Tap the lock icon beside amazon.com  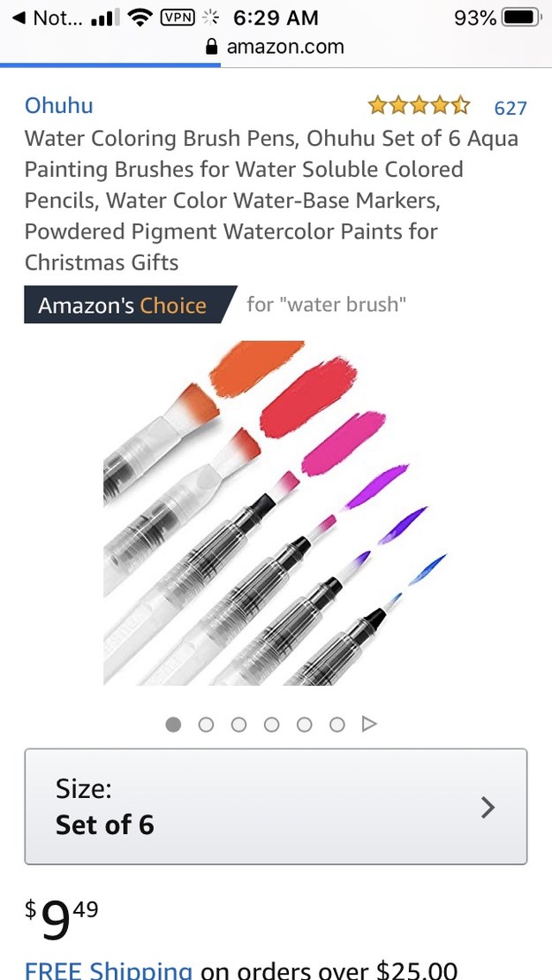tap(211, 48)
